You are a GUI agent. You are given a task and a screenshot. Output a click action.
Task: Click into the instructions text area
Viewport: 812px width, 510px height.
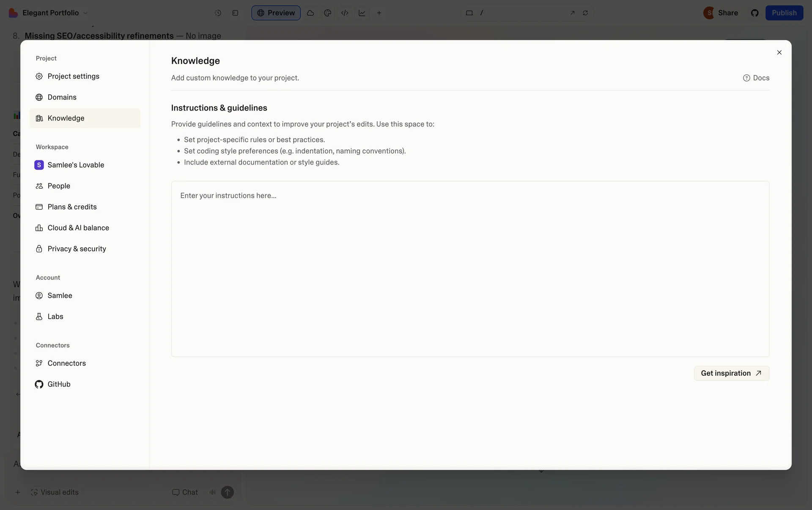pos(470,269)
